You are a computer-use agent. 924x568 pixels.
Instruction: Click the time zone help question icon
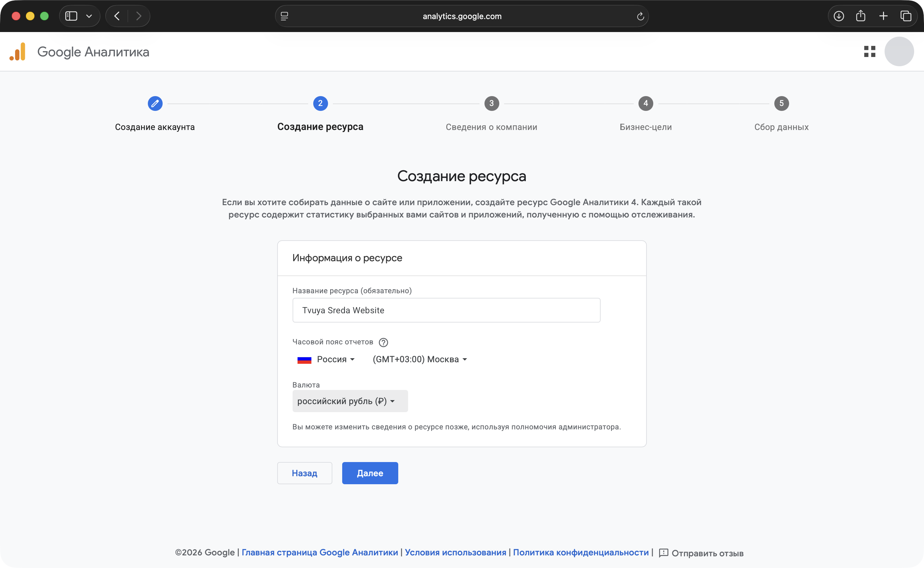click(x=383, y=342)
